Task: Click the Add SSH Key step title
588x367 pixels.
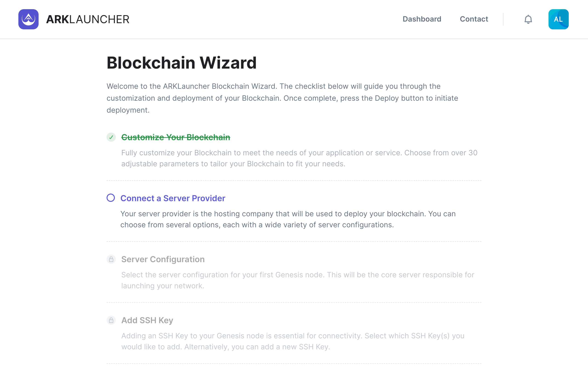Action: 147,320
